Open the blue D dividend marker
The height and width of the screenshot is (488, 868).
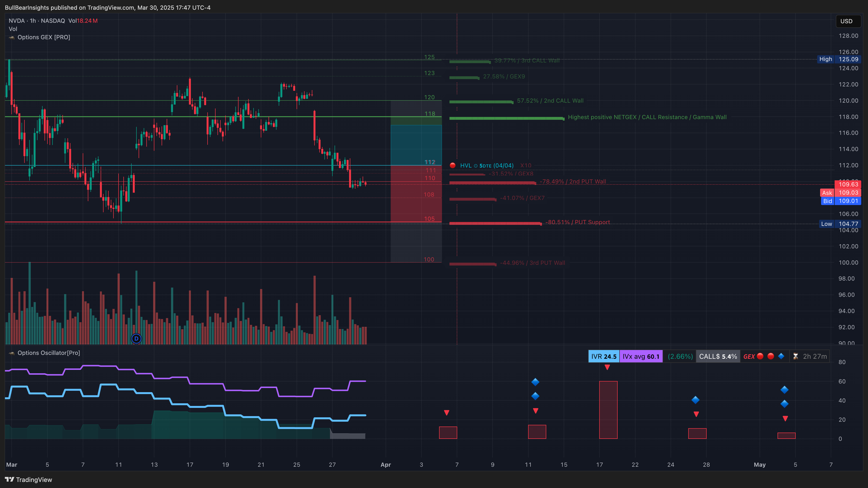(x=136, y=338)
